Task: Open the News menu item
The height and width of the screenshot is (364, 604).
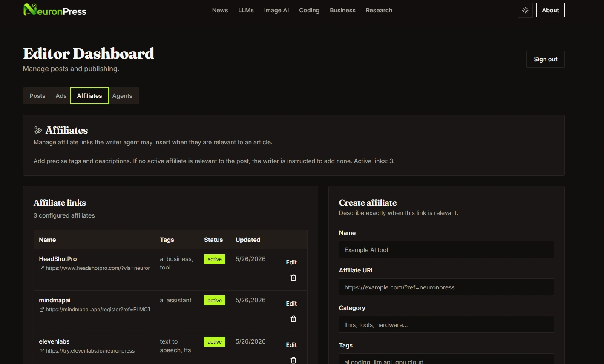Action: (x=220, y=10)
